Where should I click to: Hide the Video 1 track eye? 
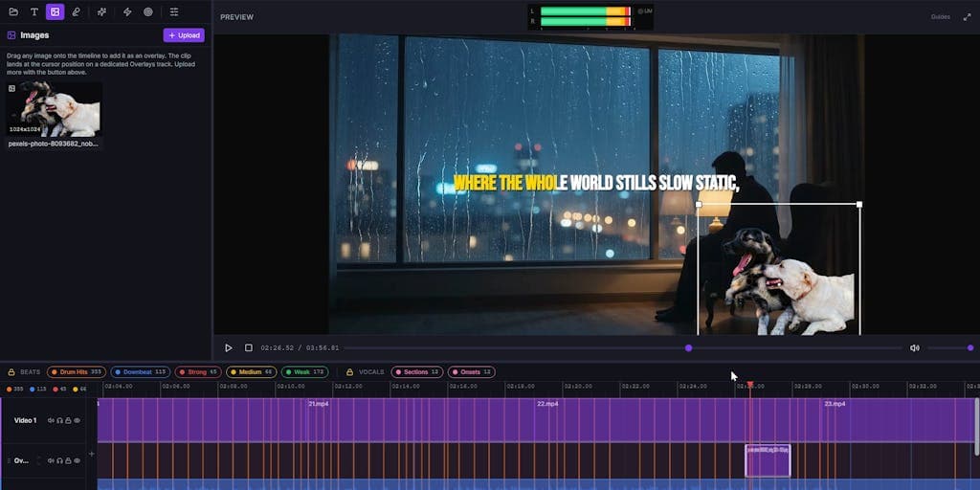click(77, 421)
